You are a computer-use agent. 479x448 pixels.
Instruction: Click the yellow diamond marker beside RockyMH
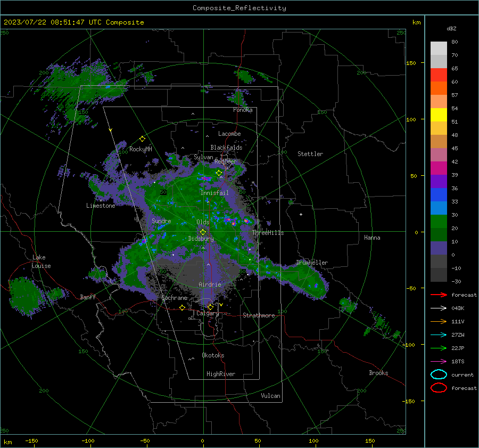142,139
